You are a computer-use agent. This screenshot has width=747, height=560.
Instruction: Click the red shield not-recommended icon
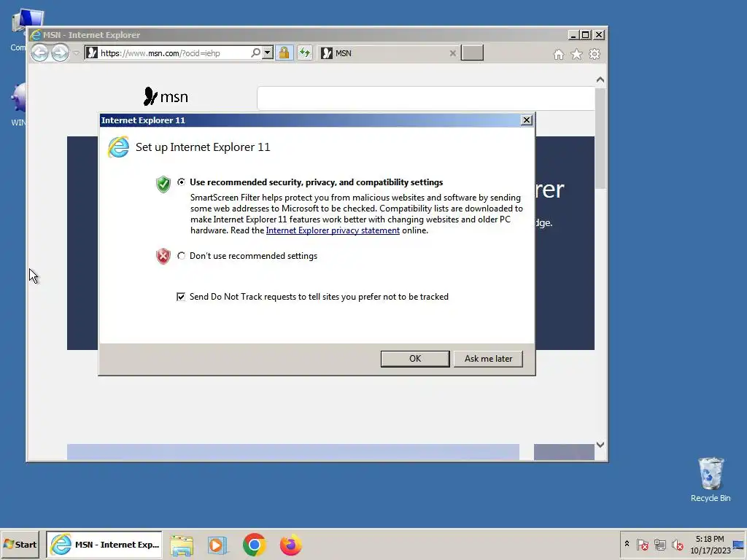click(163, 256)
